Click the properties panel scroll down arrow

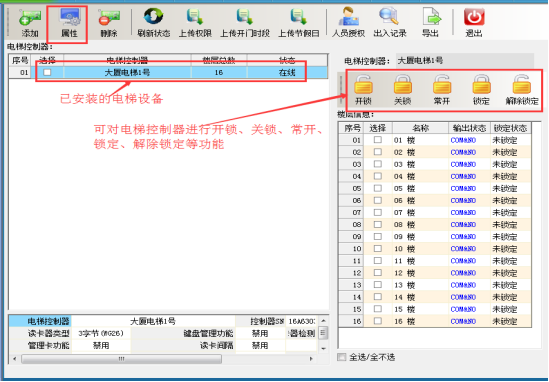(323, 349)
